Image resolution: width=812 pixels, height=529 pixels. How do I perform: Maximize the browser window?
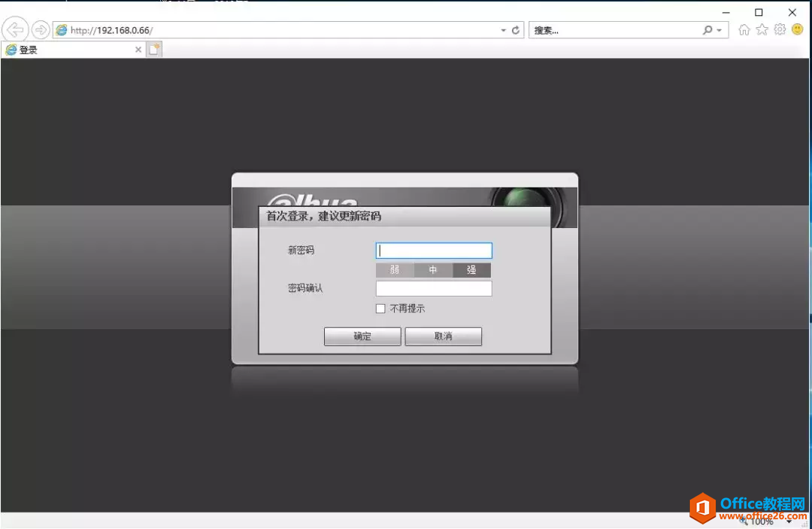pos(759,13)
